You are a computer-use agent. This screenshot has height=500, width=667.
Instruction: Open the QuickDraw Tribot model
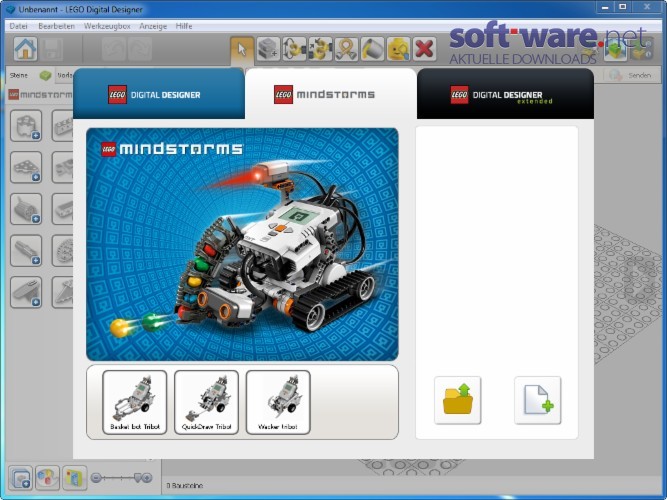[206, 402]
